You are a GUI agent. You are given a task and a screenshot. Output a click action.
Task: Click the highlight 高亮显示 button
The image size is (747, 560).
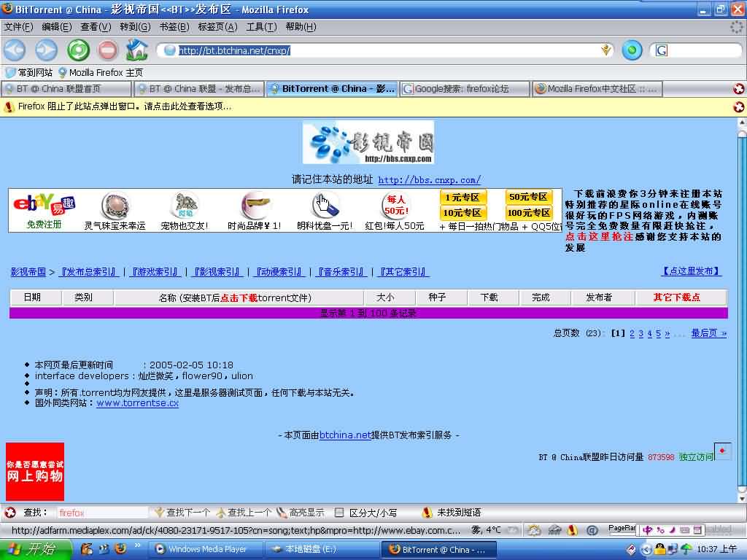pyautogui.click(x=300, y=513)
